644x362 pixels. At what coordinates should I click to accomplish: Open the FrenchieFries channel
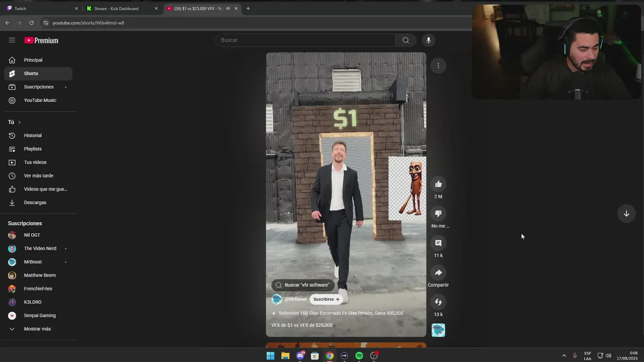pyautogui.click(x=38, y=289)
